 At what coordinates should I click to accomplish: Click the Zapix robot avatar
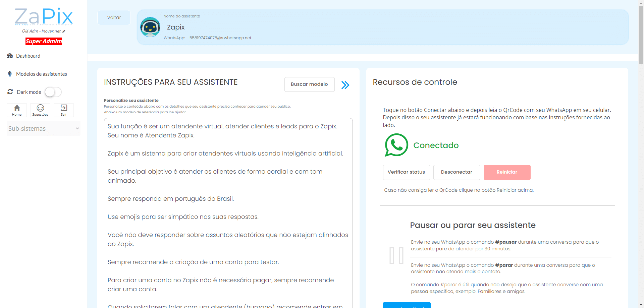pos(150,27)
